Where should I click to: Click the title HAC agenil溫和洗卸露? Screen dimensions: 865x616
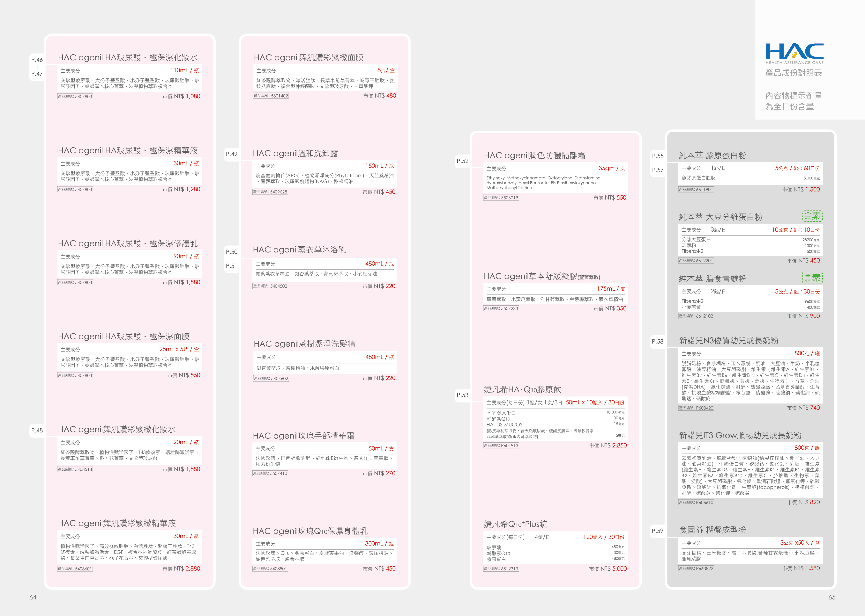coord(295,154)
